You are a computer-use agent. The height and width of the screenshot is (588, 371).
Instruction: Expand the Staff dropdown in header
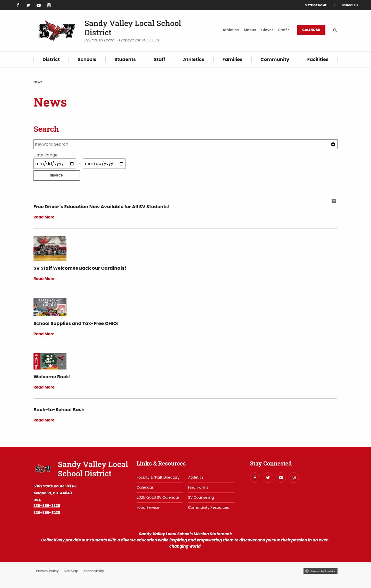(x=284, y=30)
